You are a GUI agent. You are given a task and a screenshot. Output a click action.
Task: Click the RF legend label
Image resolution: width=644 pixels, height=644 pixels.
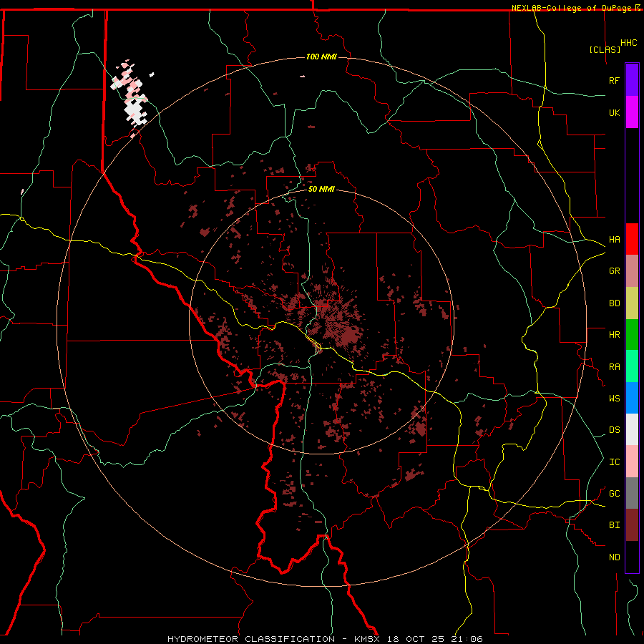614,80
